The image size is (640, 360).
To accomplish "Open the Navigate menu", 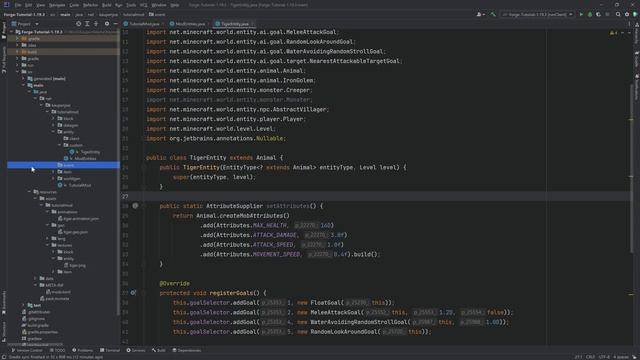I will 57,5.
